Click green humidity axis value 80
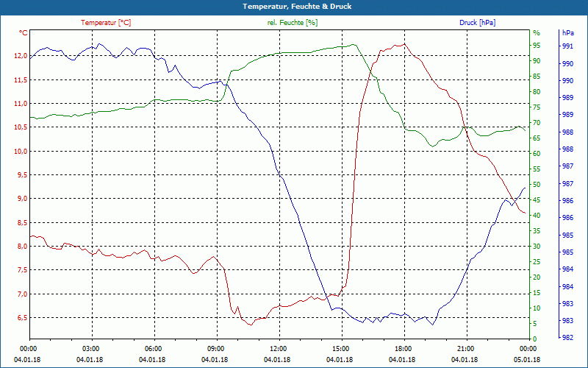 point(537,91)
